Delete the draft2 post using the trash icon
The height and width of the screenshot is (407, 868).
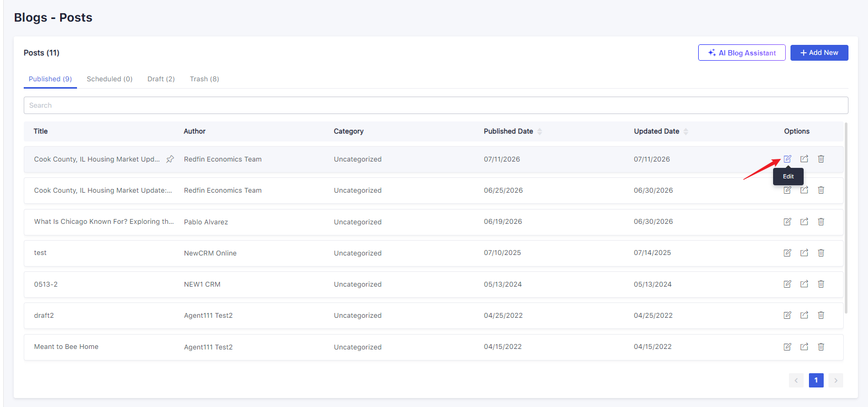tap(821, 315)
